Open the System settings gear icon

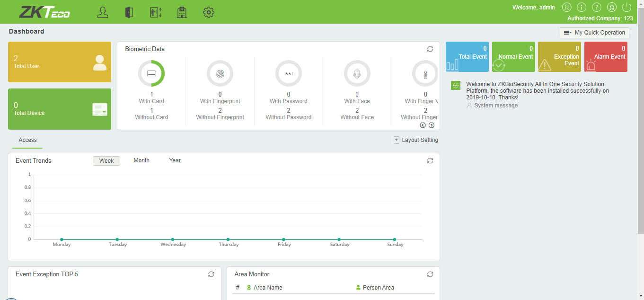[x=209, y=12]
